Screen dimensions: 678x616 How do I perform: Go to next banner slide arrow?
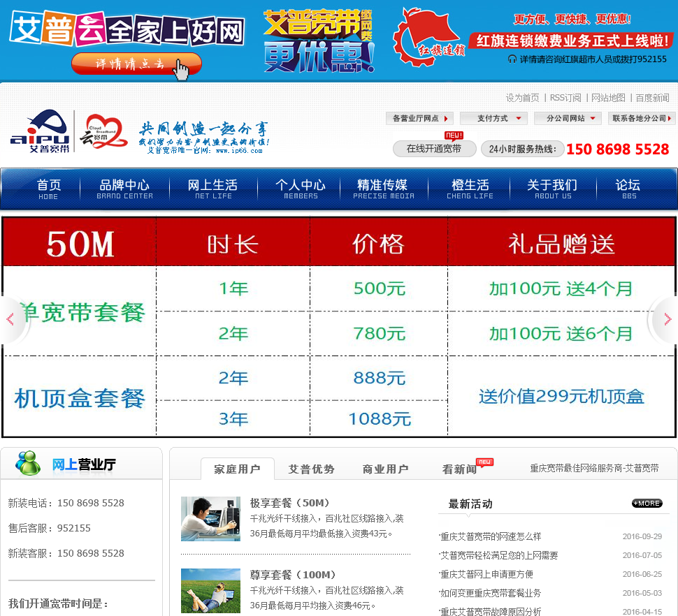(x=668, y=320)
